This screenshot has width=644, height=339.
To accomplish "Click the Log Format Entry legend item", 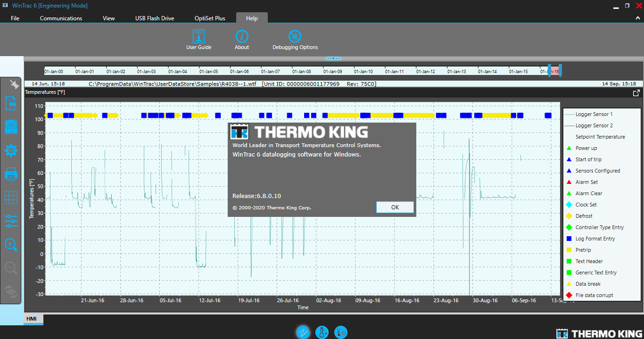I will tap(595, 239).
